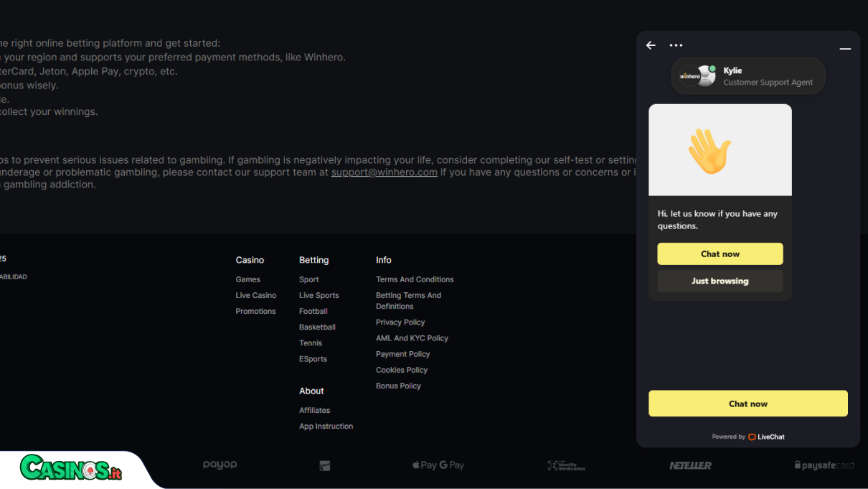The height and width of the screenshot is (489, 868).
Task: Go back using the chat widget arrow
Action: (651, 45)
